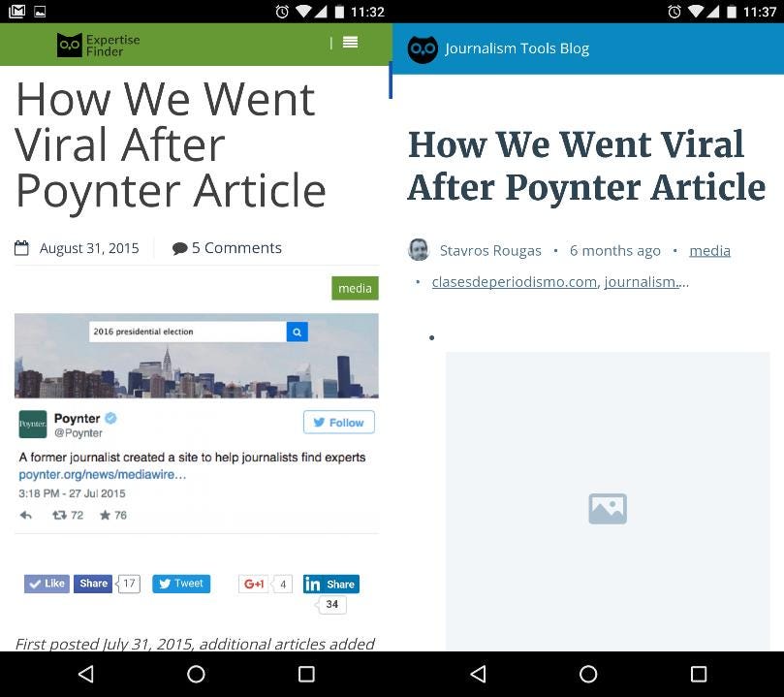
Task: Tap the tweet reply arrow icon
Action: (26, 515)
